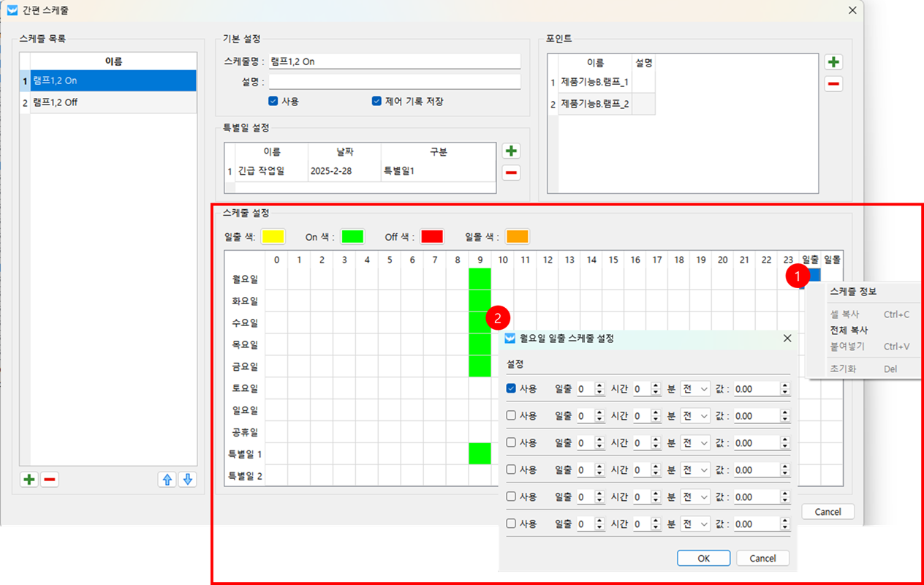Move schedule down with down arrow icon
The height and width of the screenshot is (585, 924).
pyautogui.click(x=188, y=480)
